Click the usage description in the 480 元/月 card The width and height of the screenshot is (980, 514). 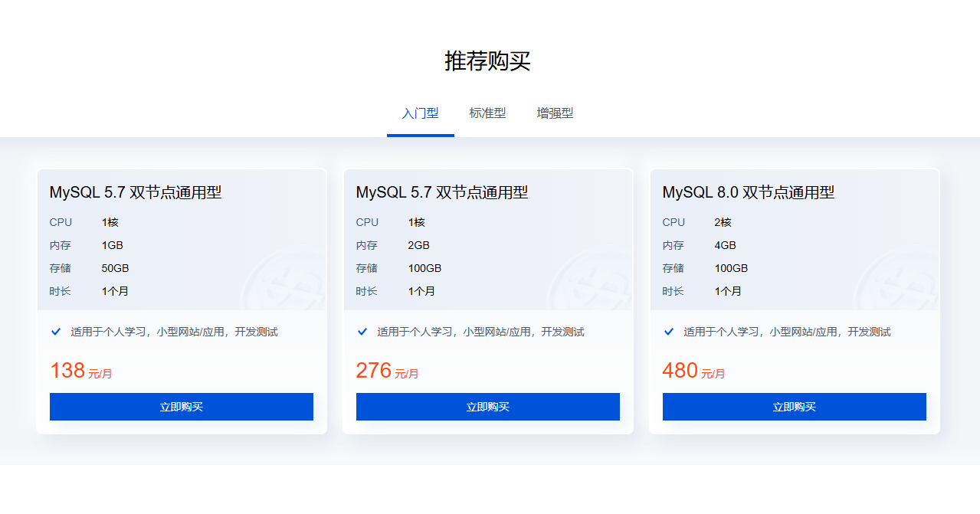[x=788, y=332]
